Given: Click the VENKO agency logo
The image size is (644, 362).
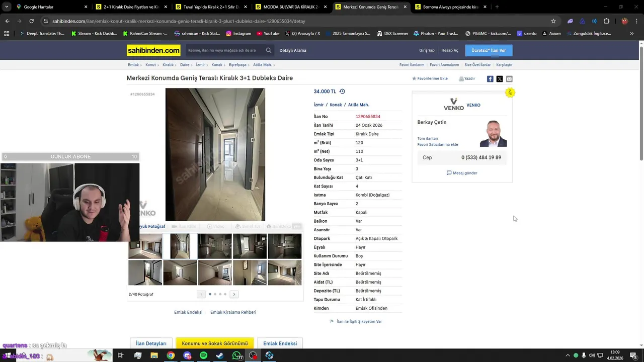Looking at the screenshot, I should point(453,105).
